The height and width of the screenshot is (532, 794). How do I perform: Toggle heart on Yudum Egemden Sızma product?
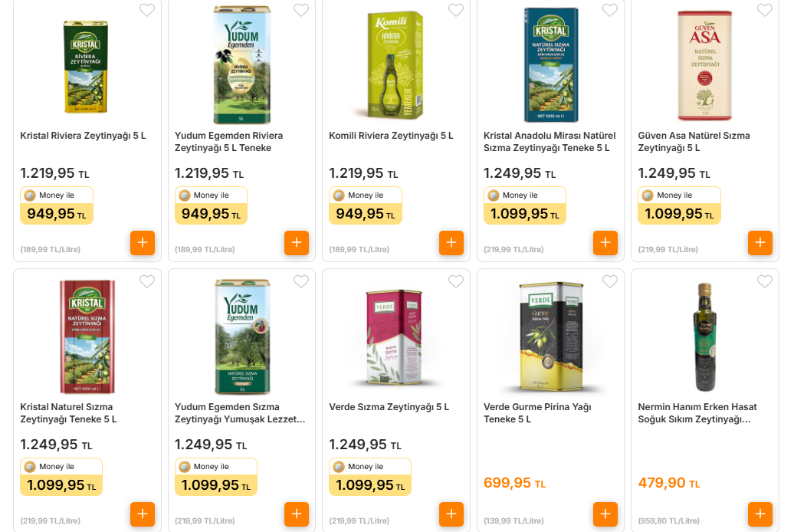pos(301,281)
